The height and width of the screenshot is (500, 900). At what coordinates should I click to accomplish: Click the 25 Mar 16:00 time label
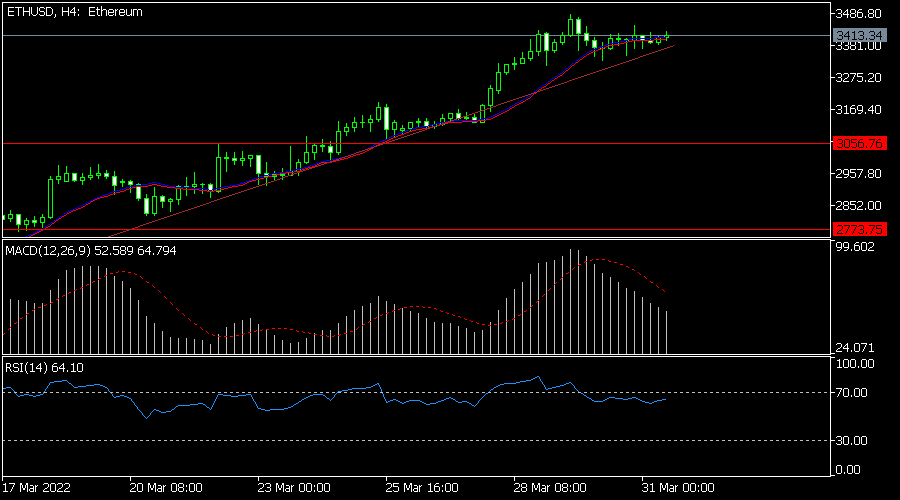tap(422, 488)
